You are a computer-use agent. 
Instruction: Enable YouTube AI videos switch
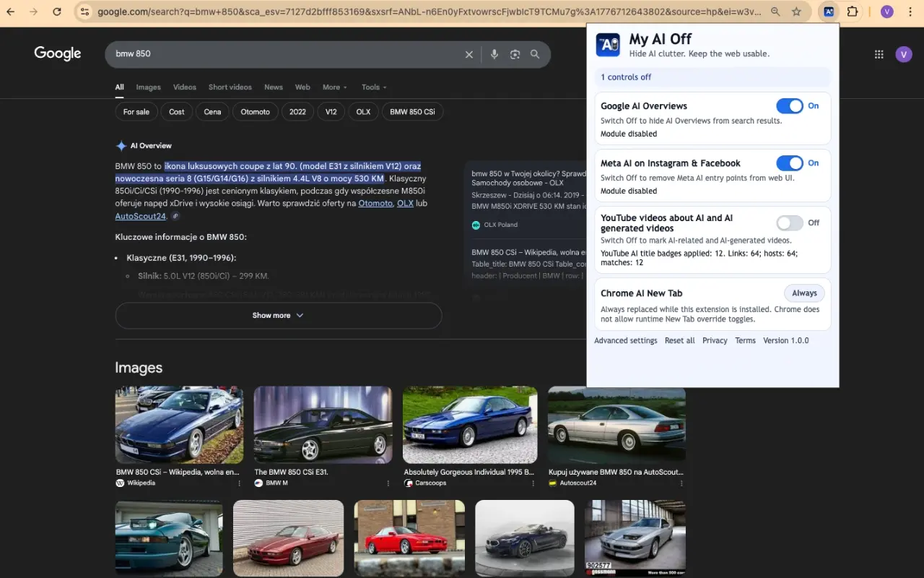coord(790,223)
